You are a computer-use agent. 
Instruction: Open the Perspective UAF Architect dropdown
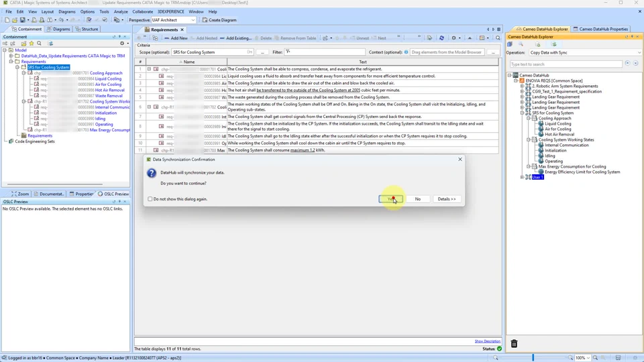tap(173, 19)
